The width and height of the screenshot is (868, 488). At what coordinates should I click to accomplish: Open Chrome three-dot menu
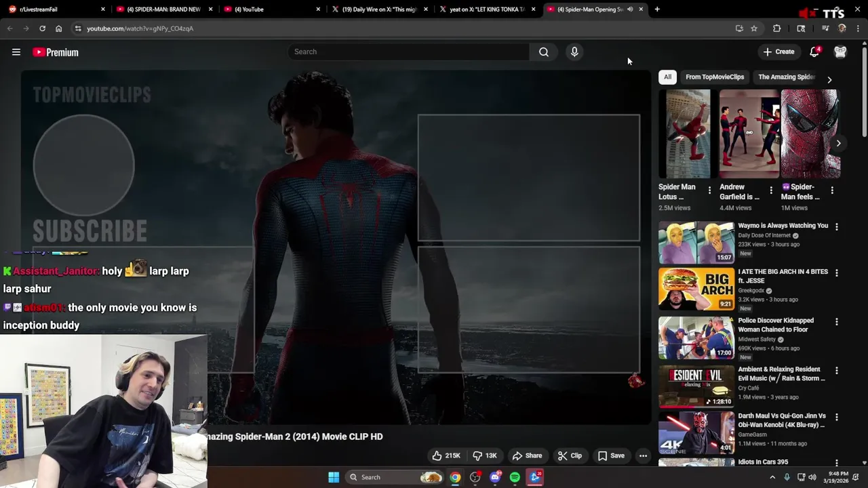click(859, 28)
